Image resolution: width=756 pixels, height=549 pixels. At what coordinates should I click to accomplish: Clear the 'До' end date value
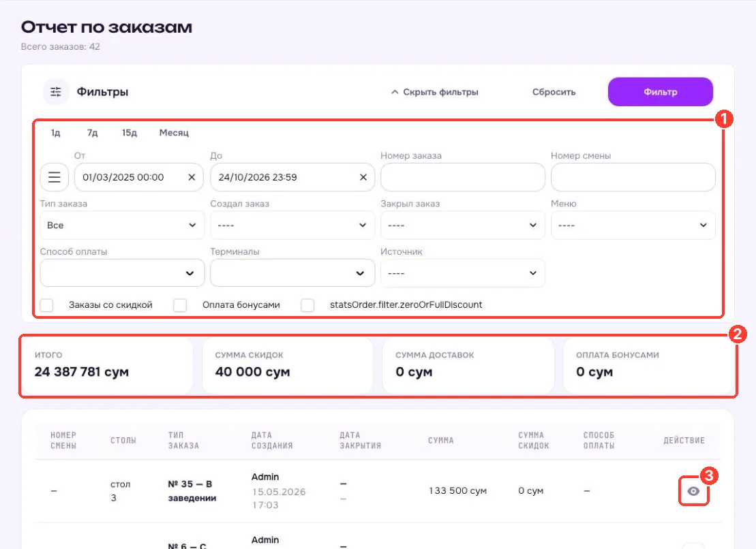click(x=363, y=177)
